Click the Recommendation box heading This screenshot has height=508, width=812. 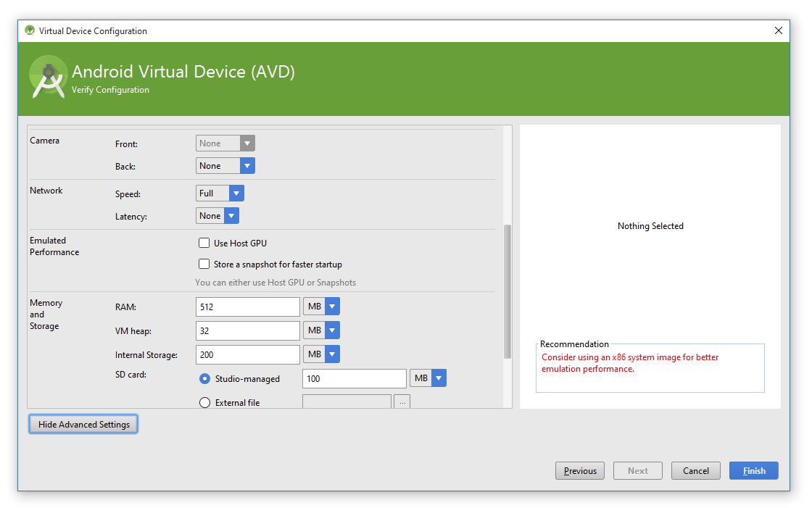574,343
